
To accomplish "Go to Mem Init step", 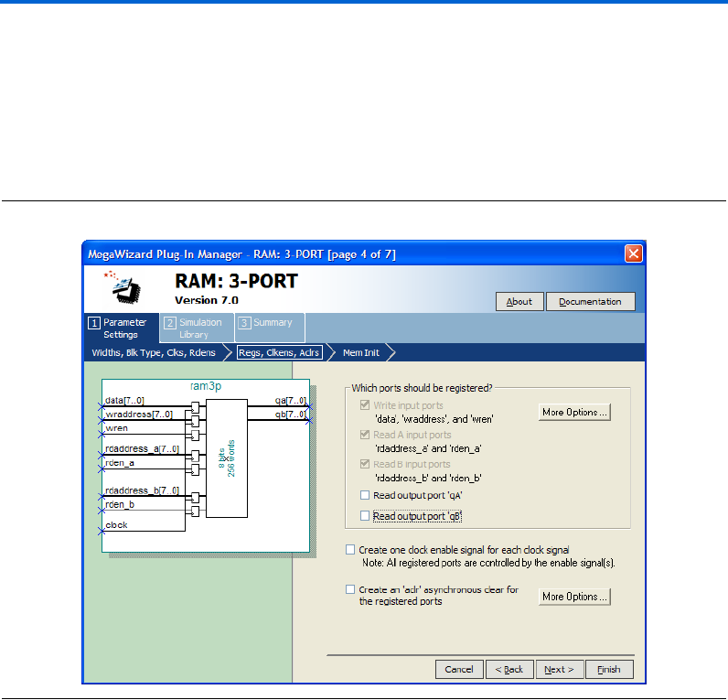I will coord(360,352).
